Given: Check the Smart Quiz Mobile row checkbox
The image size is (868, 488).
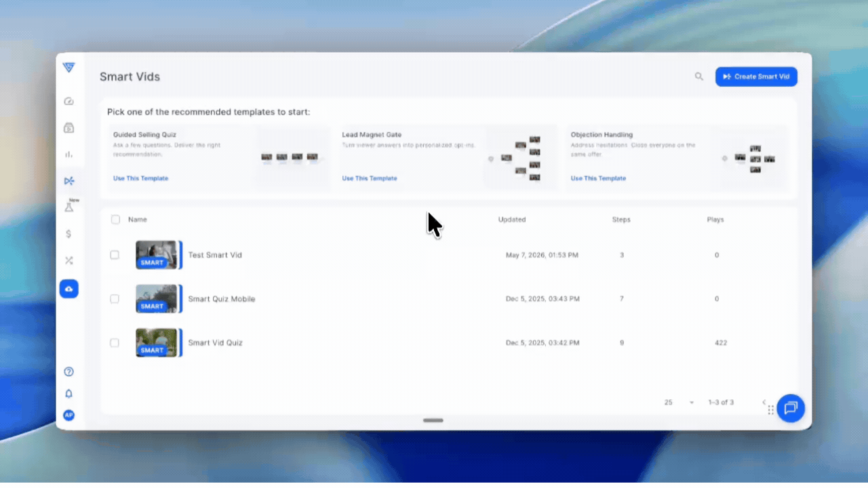Looking at the screenshot, I should click(x=115, y=299).
